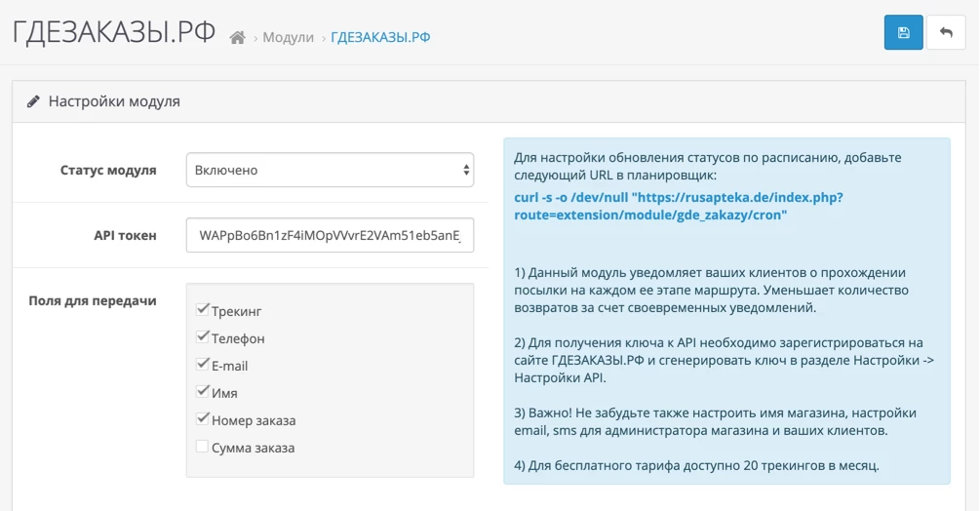The height and width of the screenshot is (511, 980).
Task: Click the back arrow icon button
Action: [x=946, y=32]
